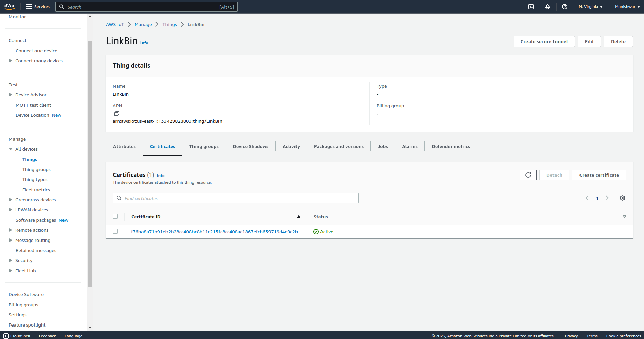The image size is (644, 339).
Task: Switch to the Device Shadows tab
Action: pyautogui.click(x=251, y=146)
